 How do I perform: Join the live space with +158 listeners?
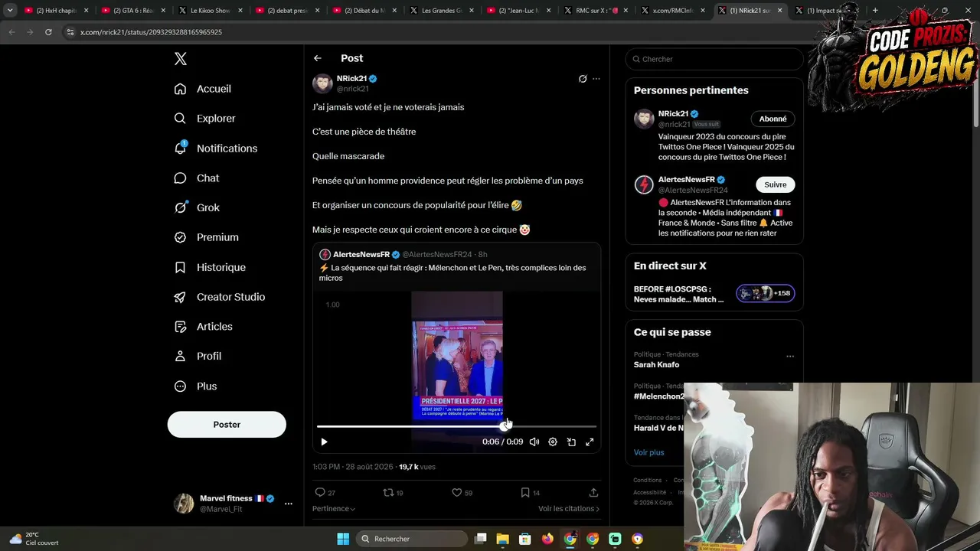point(766,293)
